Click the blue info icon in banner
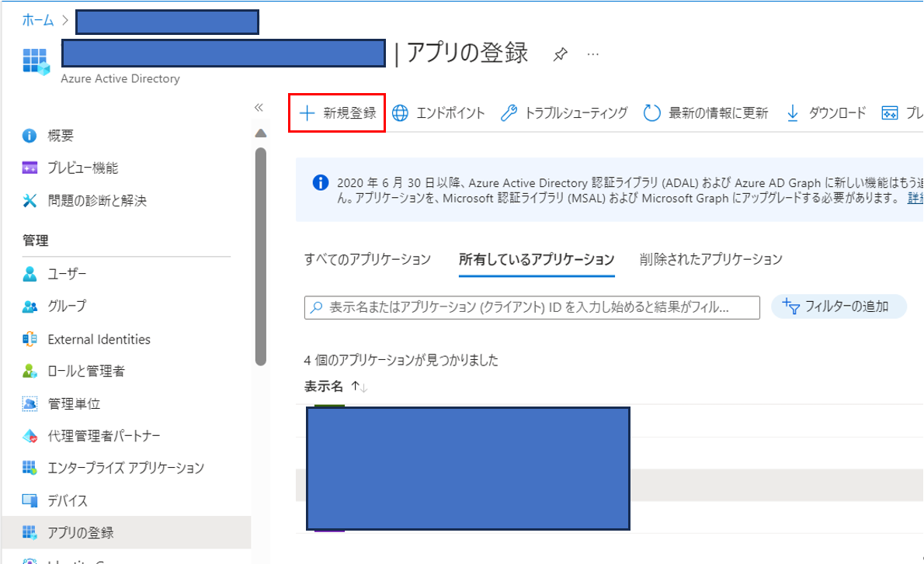Image resolution: width=924 pixels, height=564 pixels. tap(321, 182)
